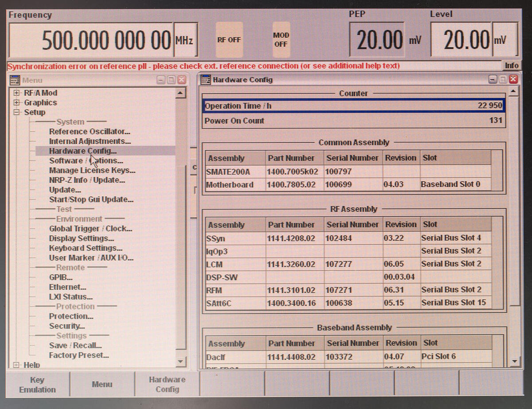Click the SMATE200A assembly cell
Image resolution: width=532 pixels, height=409 pixels.
click(235, 171)
